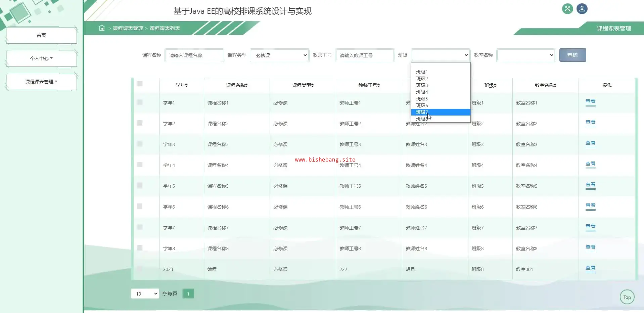
Task: Select 班级7 from the dropdown list
Action: tap(440, 112)
